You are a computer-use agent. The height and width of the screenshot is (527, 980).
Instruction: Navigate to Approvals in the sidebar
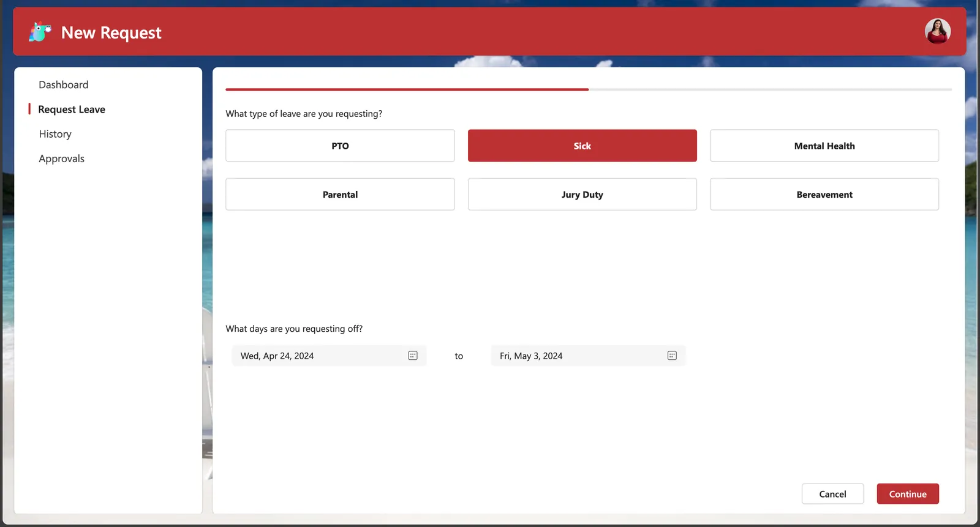click(x=62, y=159)
